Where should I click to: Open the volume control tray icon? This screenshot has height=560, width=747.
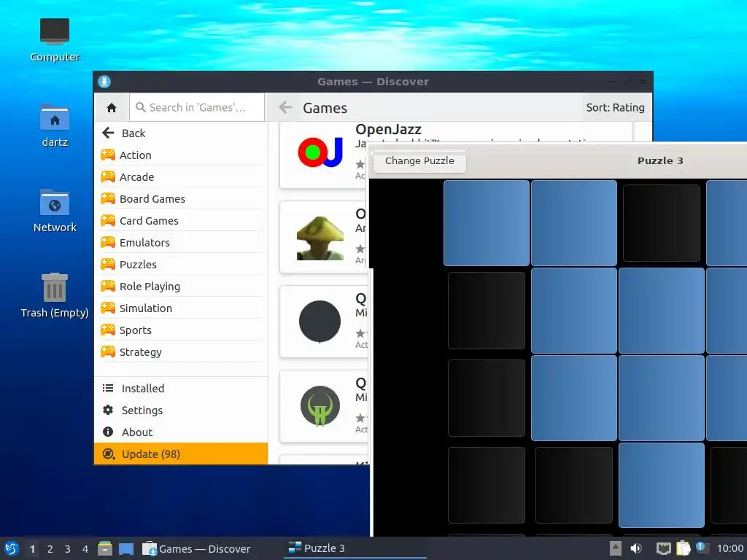coord(636,548)
